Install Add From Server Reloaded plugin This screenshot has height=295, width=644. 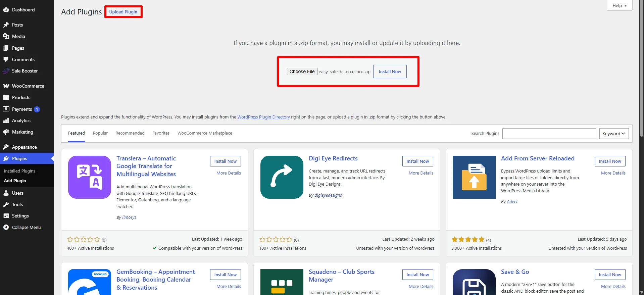click(610, 161)
